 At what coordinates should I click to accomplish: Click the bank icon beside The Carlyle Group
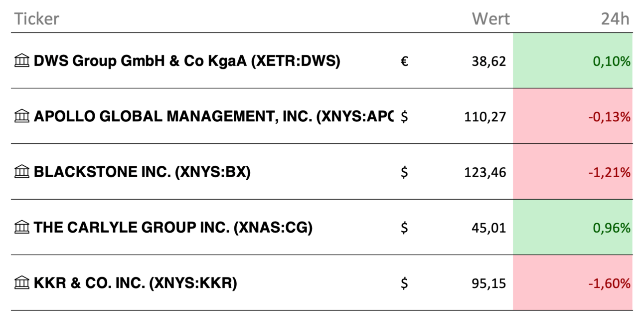[x=22, y=227]
